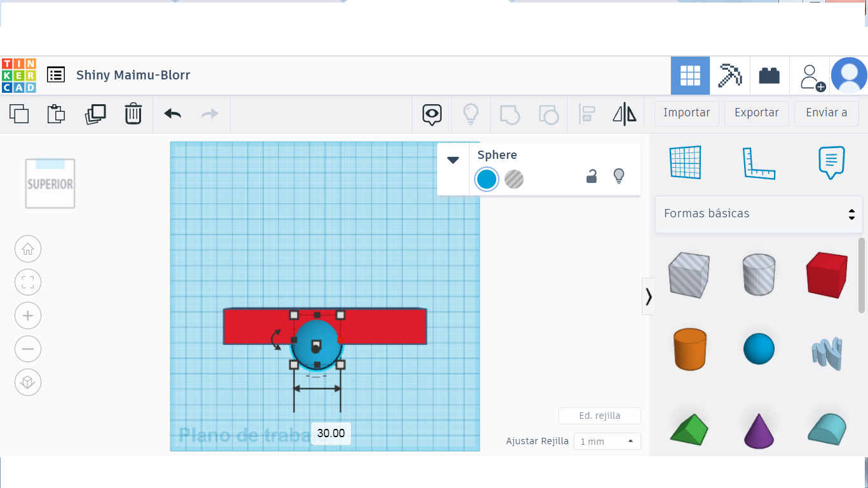Pick the purple cone shape
The width and height of the screenshot is (868, 488).
pyautogui.click(x=759, y=430)
